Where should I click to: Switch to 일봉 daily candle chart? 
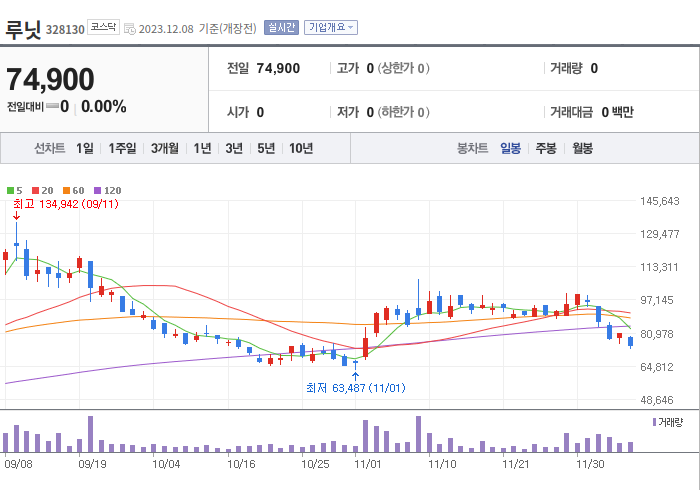pos(510,148)
